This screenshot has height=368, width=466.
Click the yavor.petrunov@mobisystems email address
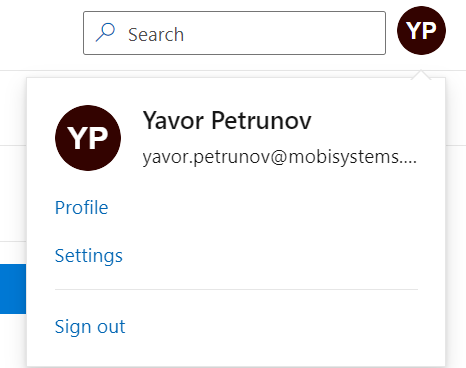280,157
